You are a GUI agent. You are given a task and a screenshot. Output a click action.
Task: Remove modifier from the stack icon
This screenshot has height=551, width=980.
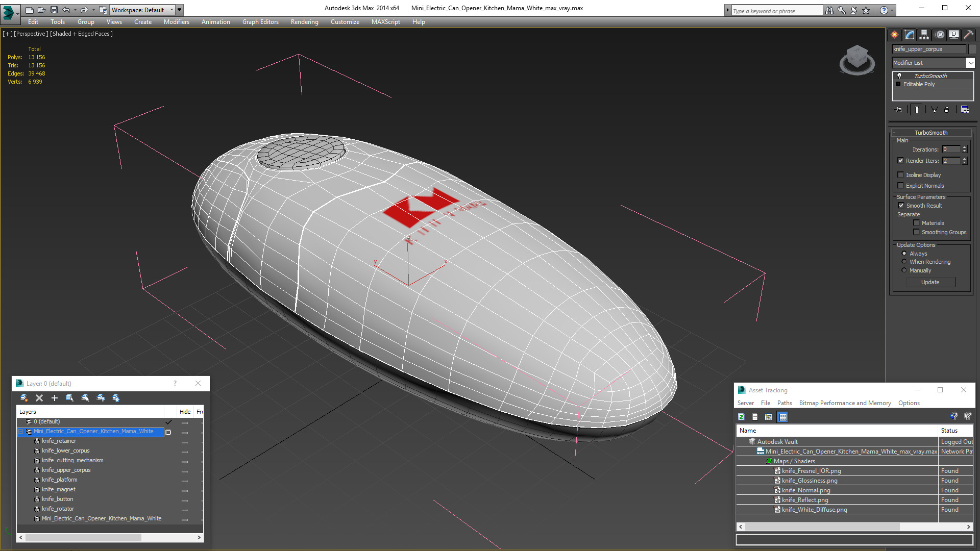947,110
